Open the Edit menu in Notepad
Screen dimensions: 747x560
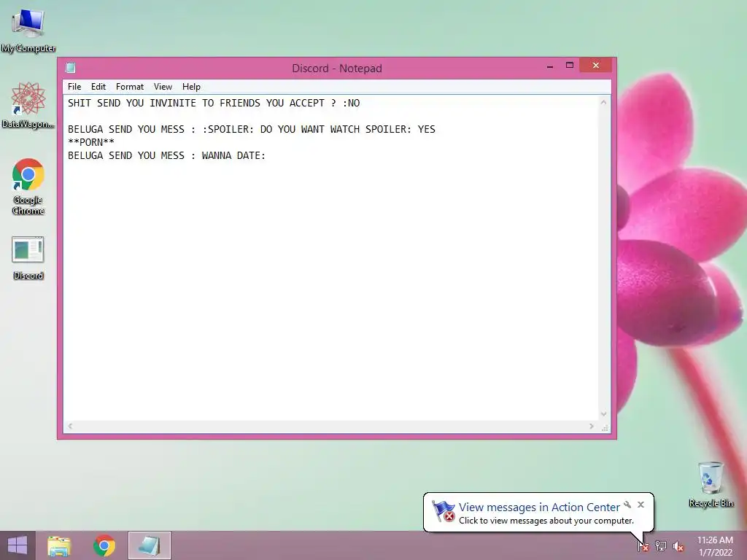click(98, 87)
